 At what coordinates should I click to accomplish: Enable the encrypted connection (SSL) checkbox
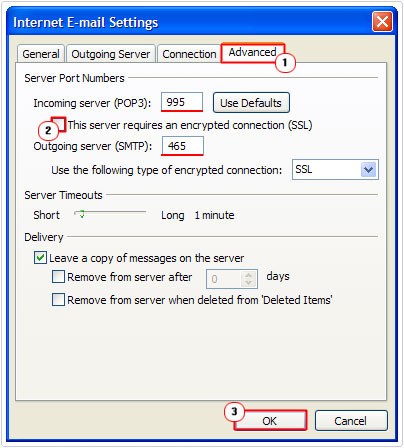59,124
